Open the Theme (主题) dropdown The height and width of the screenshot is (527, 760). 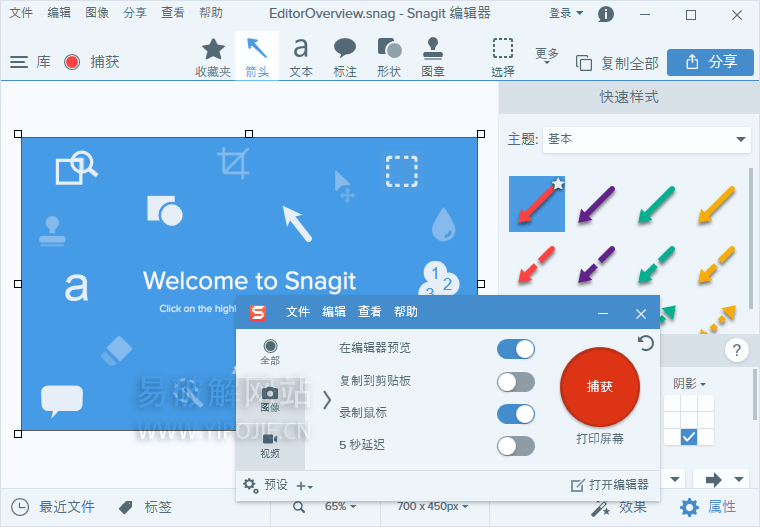[x=646, y=139]
